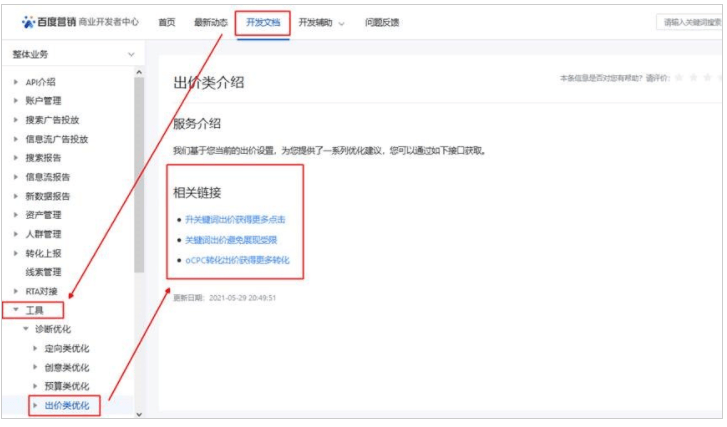The image size is (727, 427).
Task: Expand the 搜索广告投放 tree arrow
Action: click(x=16, y=120)
